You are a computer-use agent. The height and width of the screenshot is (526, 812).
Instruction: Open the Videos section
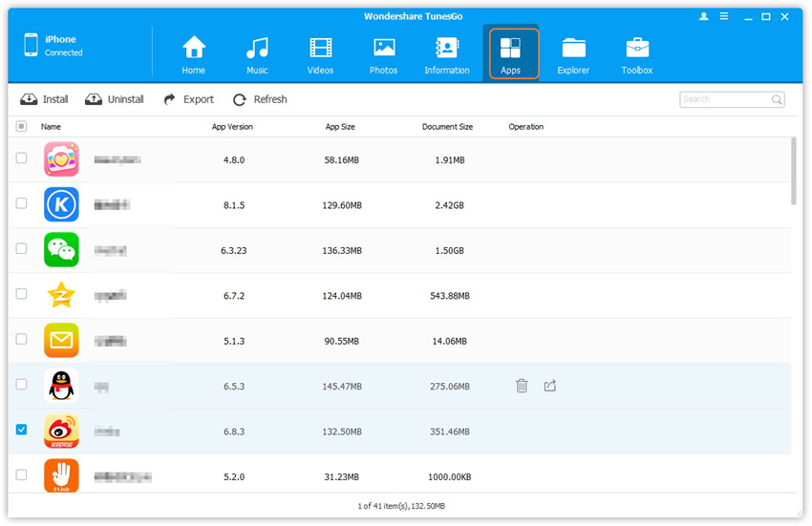(x=321, y=54)
